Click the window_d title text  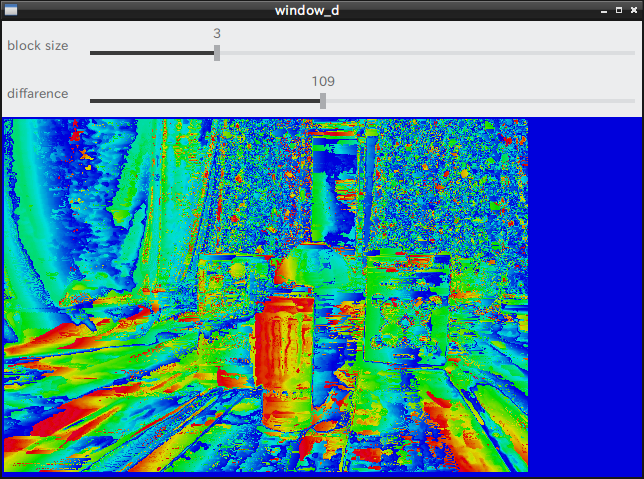[x=307, y=10]
